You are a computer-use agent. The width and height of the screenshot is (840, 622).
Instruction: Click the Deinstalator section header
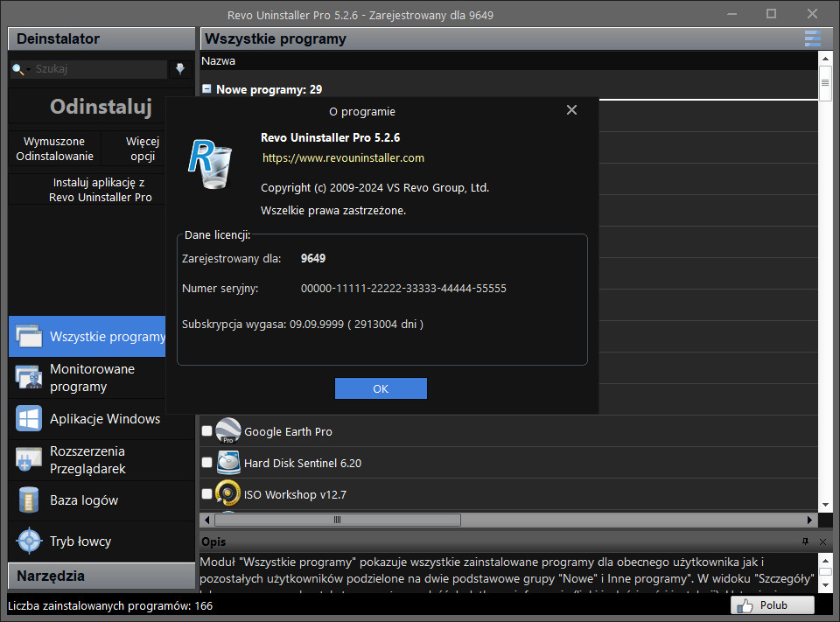point(101,38)
